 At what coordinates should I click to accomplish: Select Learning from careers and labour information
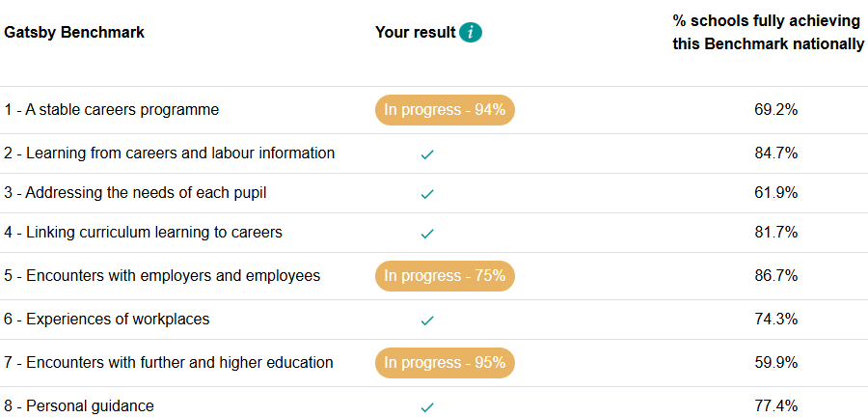[170, 153]
